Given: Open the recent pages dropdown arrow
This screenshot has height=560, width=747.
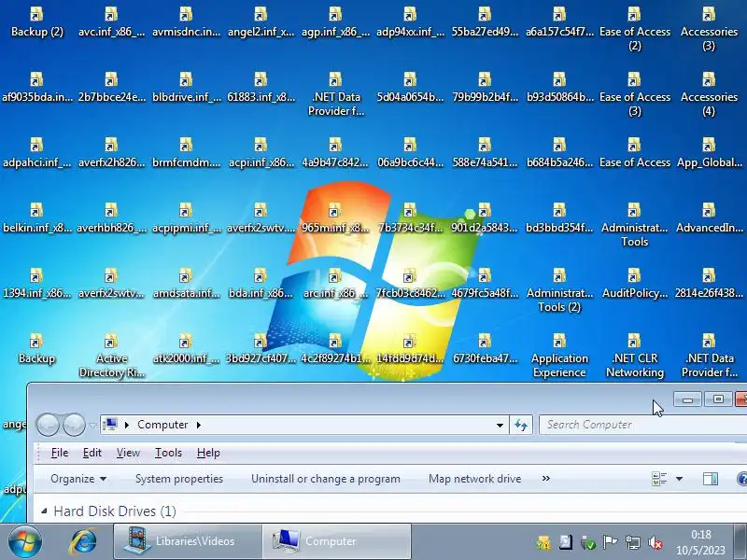Looking at the screenshot, I should pos(92,425).
